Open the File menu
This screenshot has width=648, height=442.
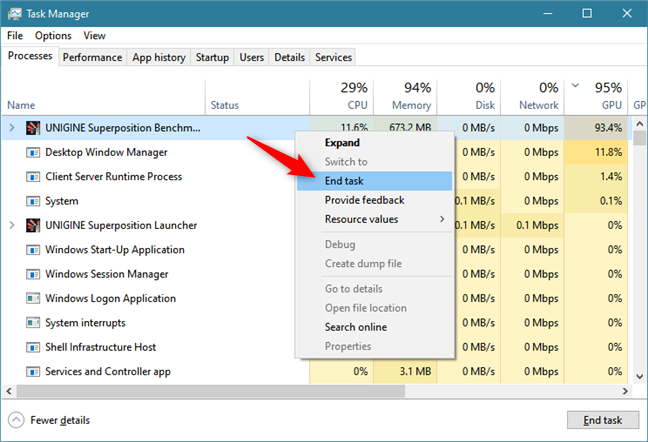pyautogui.click(x=15, y=36)
